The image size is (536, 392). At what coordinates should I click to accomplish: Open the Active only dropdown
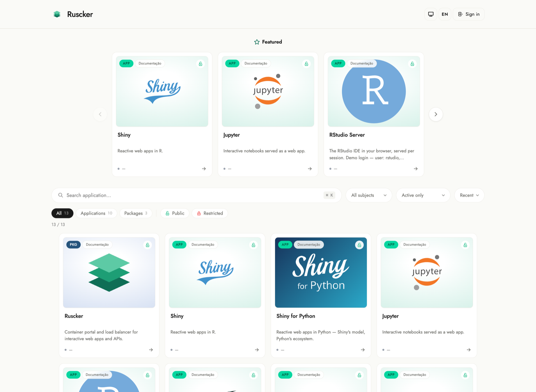(423, 195)
